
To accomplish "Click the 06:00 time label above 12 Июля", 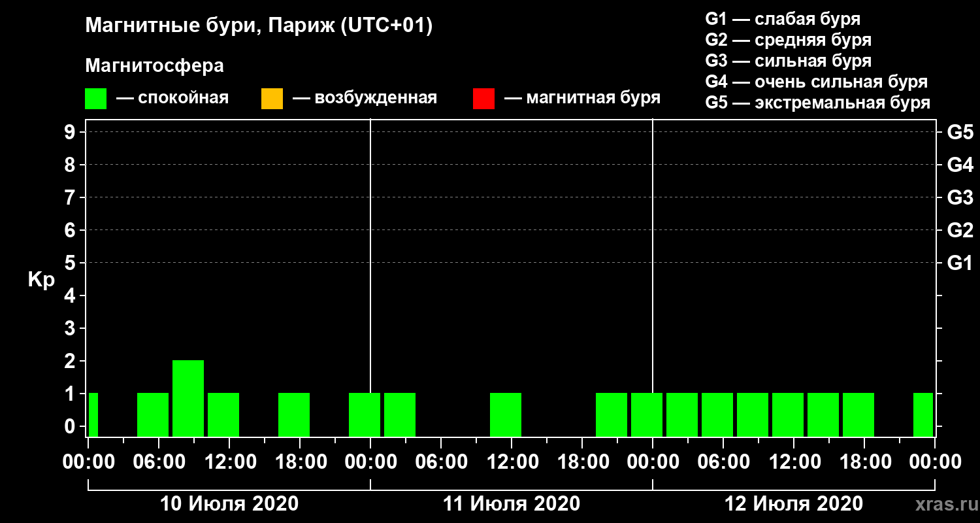I will pyautogui.click(x=723, y=462).
